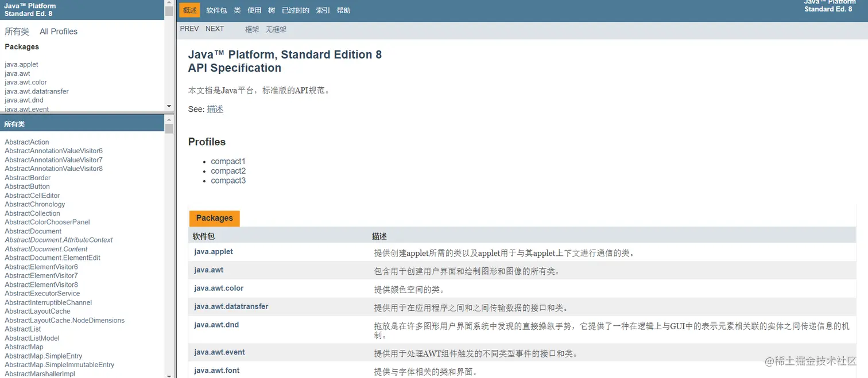The height and width of the screenshot is (378, 868).
Task: Open the 使用 navigation item
Action: [x=254, y=10]
